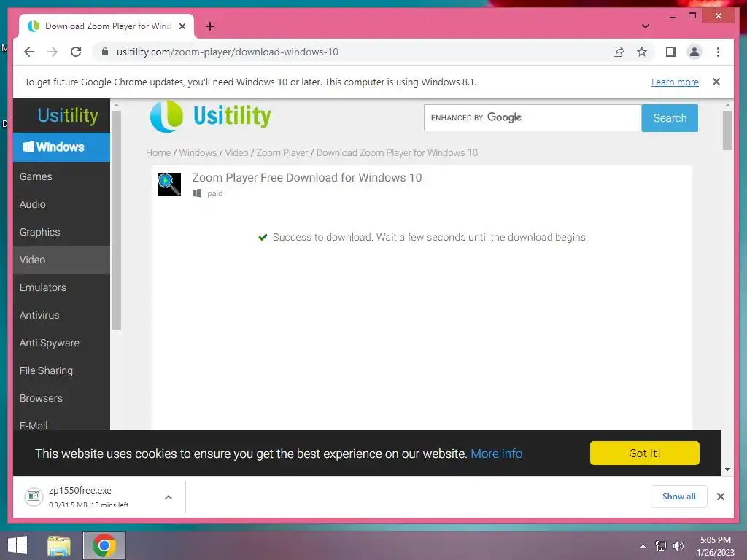View site information via lock icon
The width and height of the screenshot is (747, 560).
(x=105, y=52)
